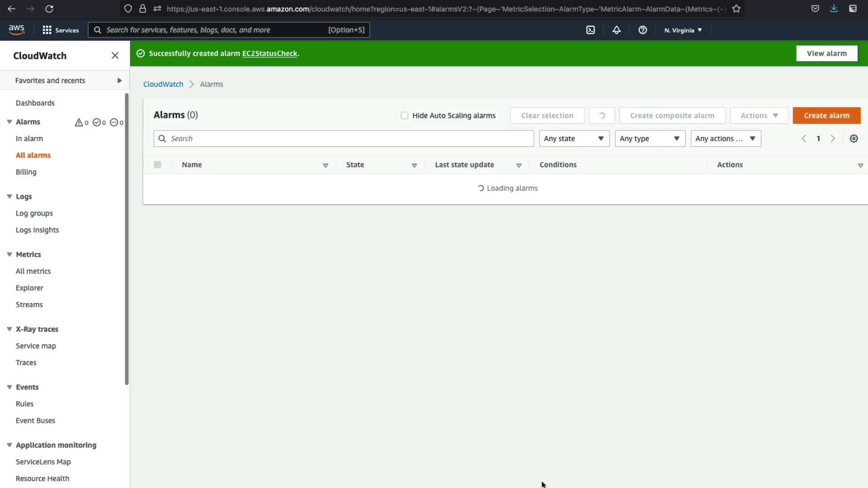Open Log groups in sidebar
The image size is (868, 488).
point(34,213)
